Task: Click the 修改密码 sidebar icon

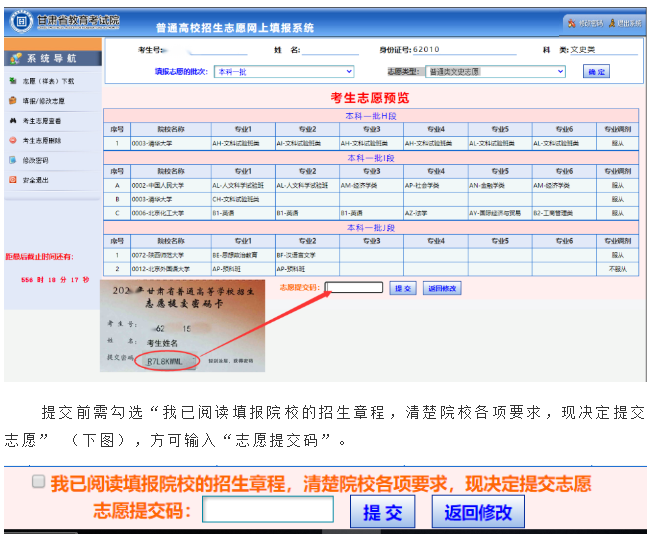Action: (12, 160)
